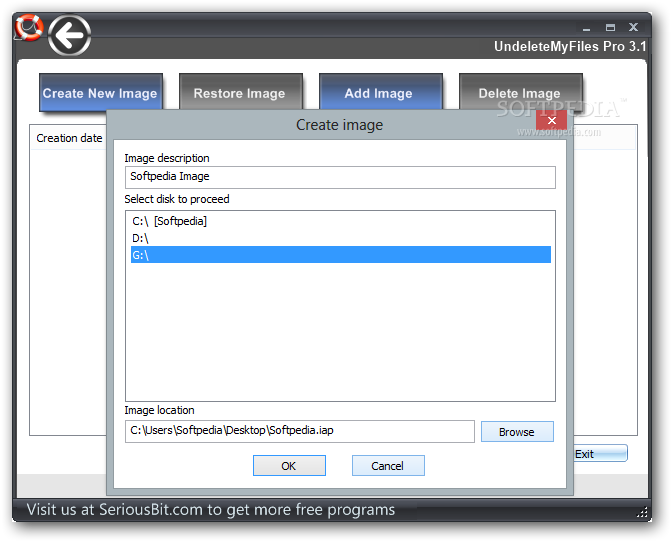Screen dimensions: 672x542
Task: Close the UndeleteMyFiles Pro window
Action: (x=633, y=27)
